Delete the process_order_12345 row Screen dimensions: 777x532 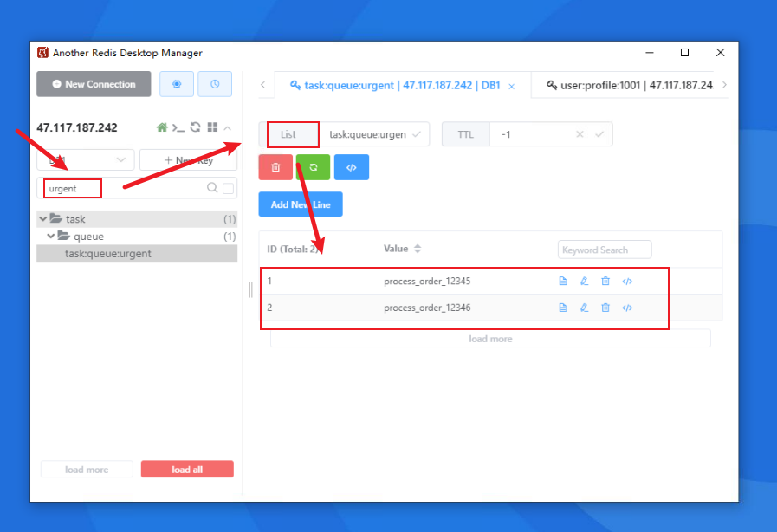[x=605, y=281]
